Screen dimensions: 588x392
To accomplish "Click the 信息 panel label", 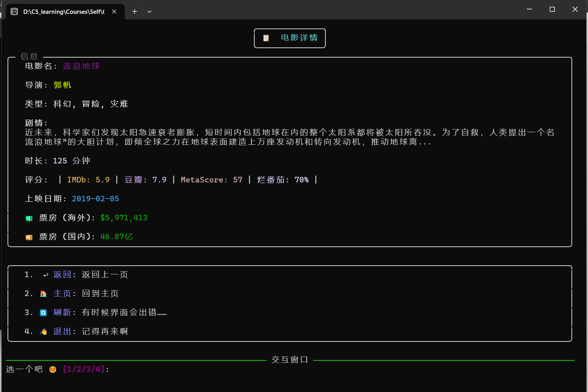I will point(29,56).
